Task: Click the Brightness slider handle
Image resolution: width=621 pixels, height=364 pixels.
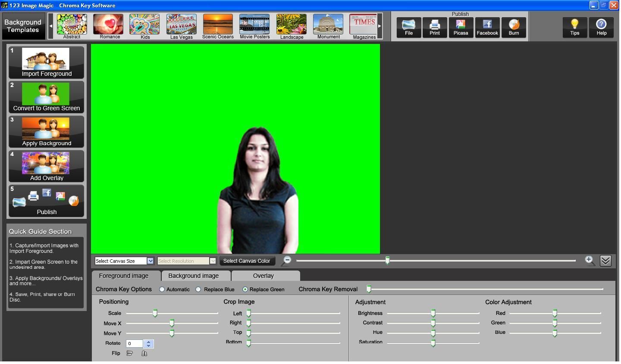Action: point(433,313)
